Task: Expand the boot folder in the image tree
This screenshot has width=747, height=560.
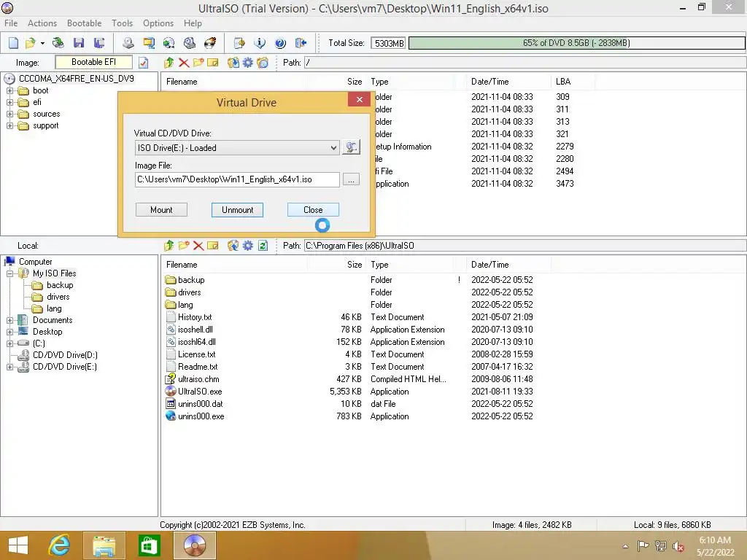Action: 9,90
